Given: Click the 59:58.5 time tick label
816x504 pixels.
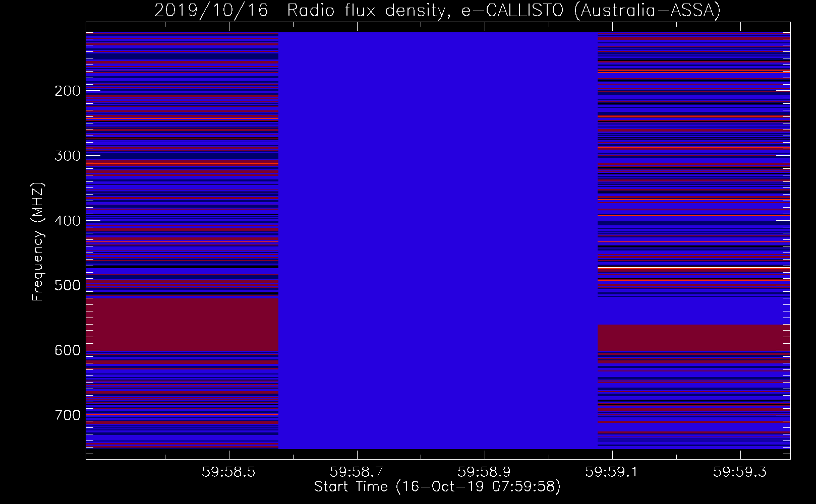Looking at the screenshot, I should [x=229, y=472].
